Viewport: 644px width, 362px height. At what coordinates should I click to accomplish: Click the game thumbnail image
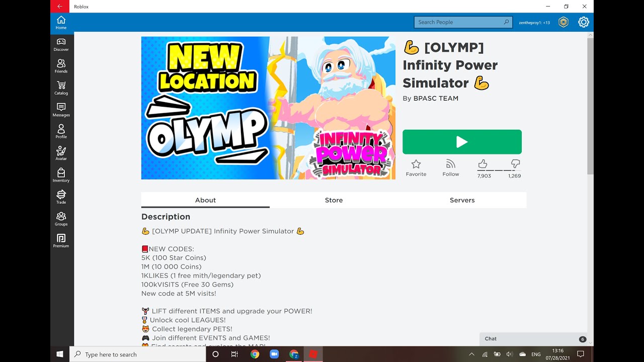point(268,108)
